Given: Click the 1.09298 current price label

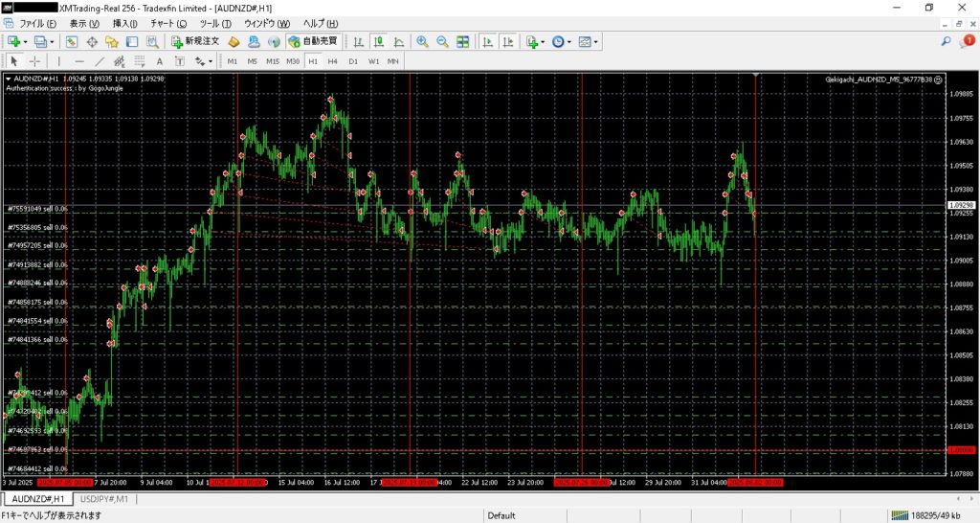Looking at the screenshot, I should tap(961, 206).
